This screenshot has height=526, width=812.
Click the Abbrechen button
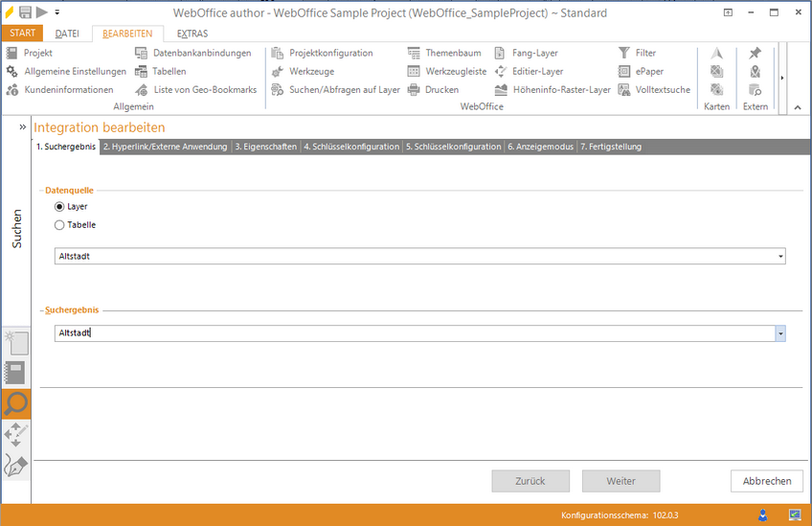tap(766, 481)
